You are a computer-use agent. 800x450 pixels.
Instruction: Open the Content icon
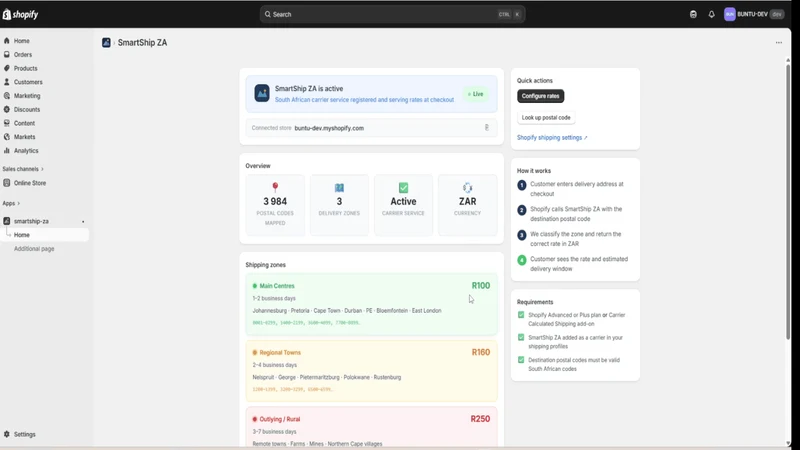click(x=7, y=123)
